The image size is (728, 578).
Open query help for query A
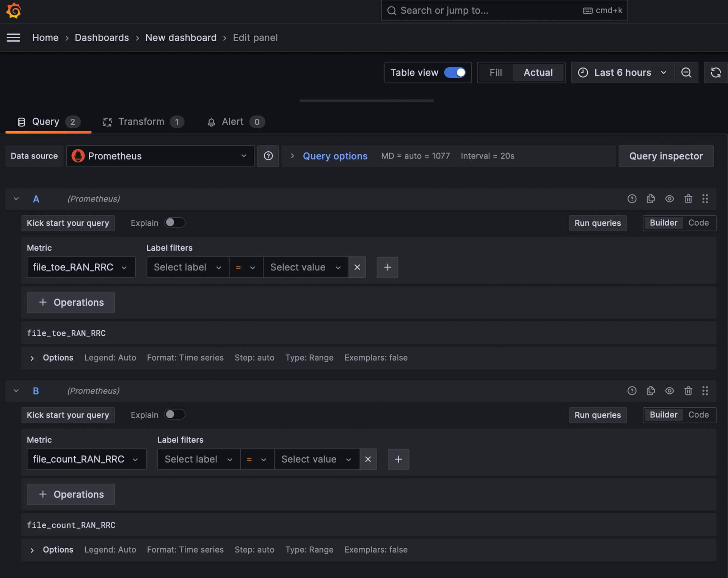point(632,199)
